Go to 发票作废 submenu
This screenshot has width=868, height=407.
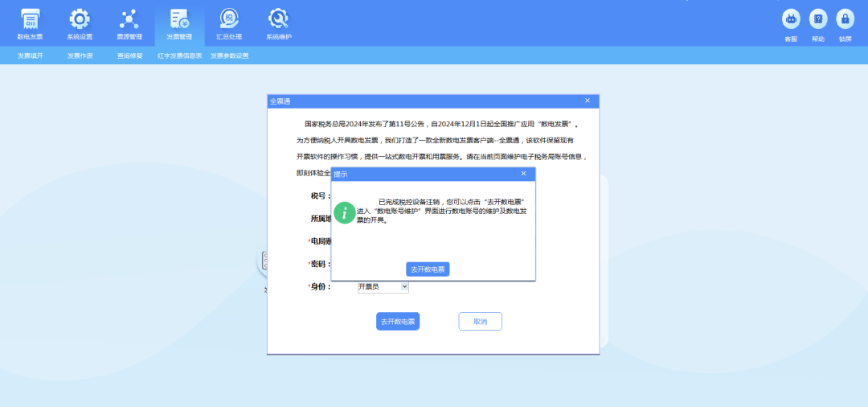point(80,56)
